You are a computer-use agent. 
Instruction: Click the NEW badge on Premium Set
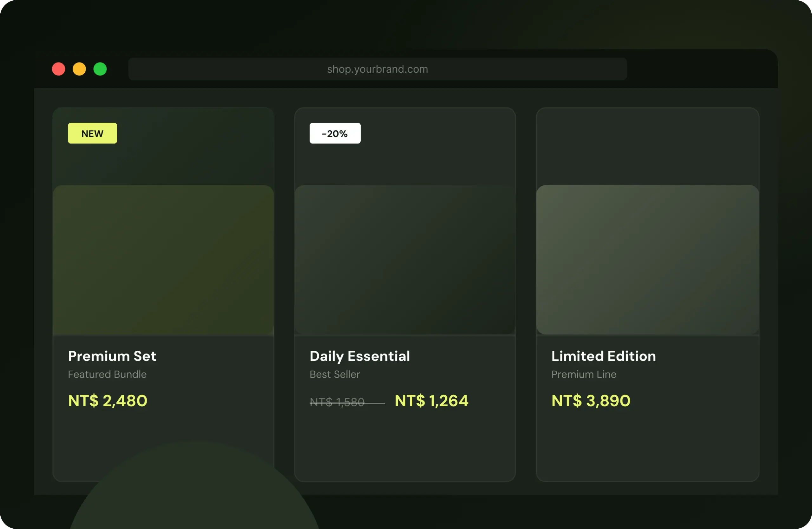[x=92, y=134]
